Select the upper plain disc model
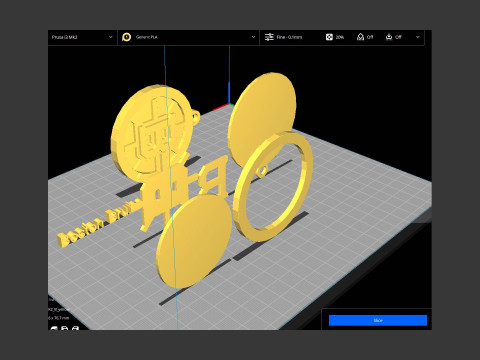The width and height of the screenshot is (480, 360). tap(262, 117)
